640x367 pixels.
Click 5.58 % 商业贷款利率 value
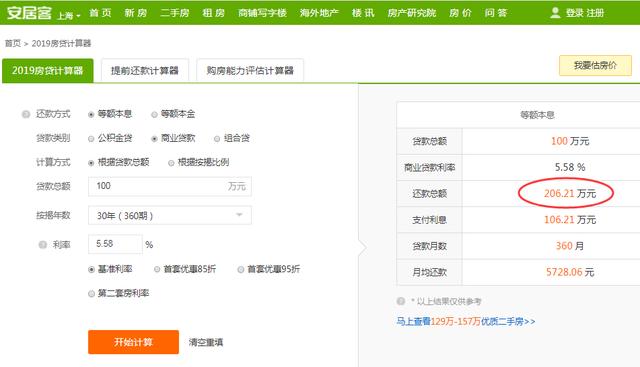(x=570, y=167)
